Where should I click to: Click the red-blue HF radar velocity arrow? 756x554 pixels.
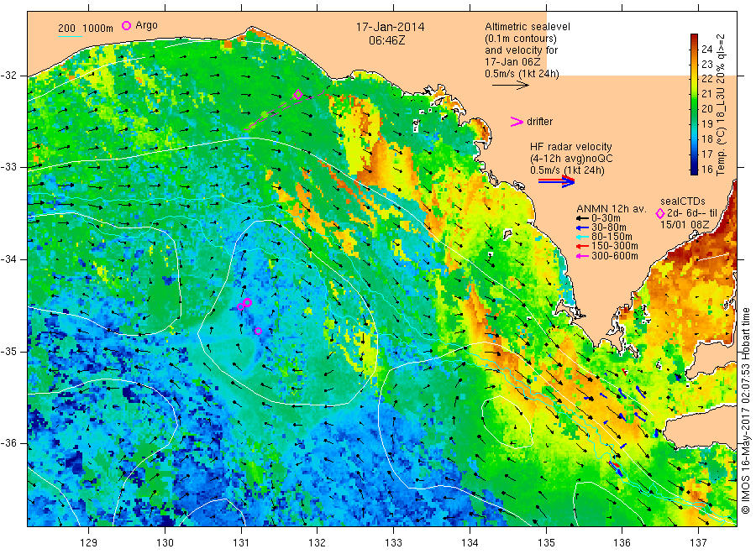(556, 180)
